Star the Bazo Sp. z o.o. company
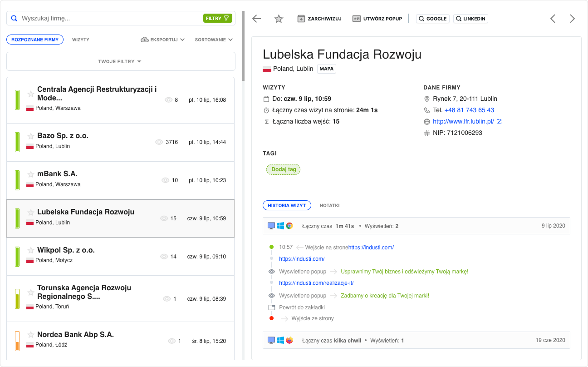588x367 pixels. [31, 136]
